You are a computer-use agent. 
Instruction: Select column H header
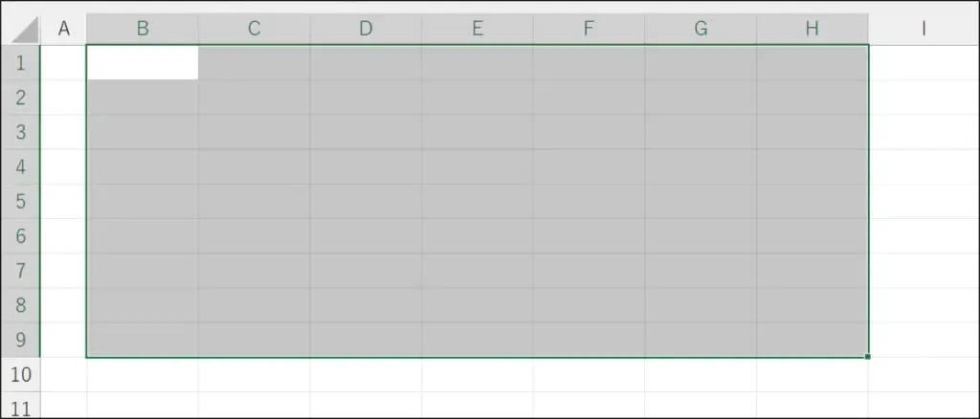coord(813,29)
